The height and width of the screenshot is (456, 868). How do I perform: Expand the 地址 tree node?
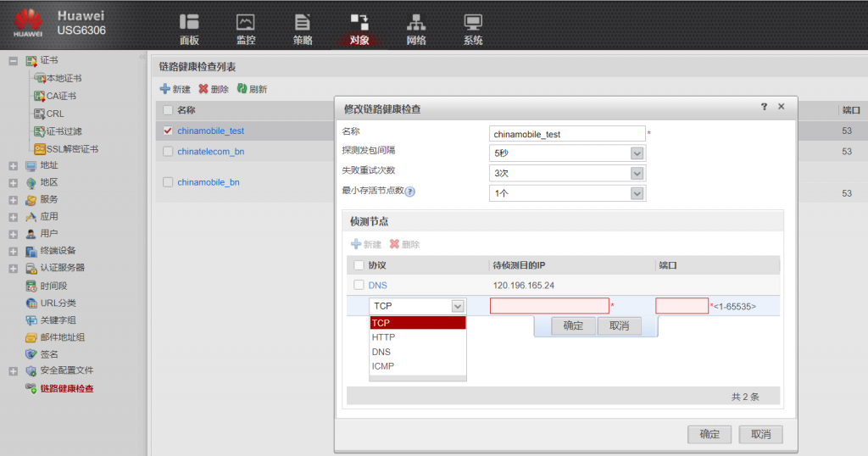click(14, 165)
